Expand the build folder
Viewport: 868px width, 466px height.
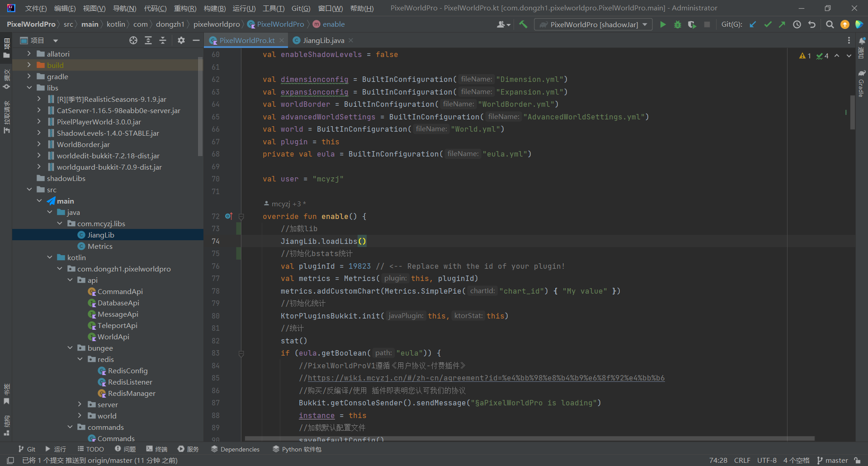coord(29,65)
